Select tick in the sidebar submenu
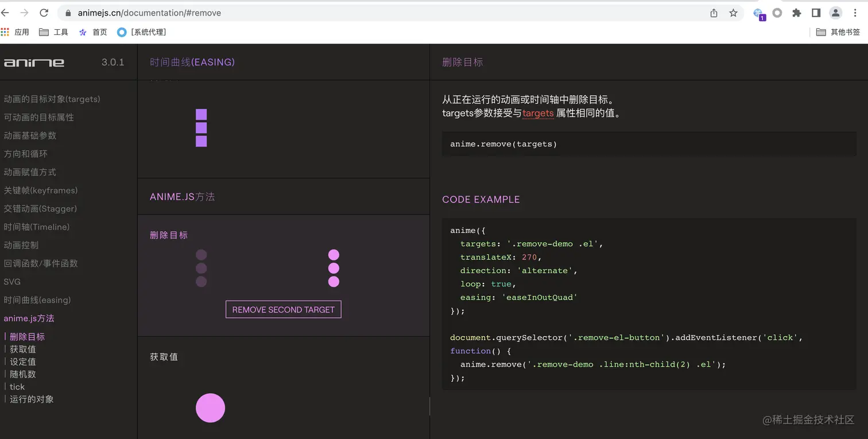 click(x=17, y=387)
